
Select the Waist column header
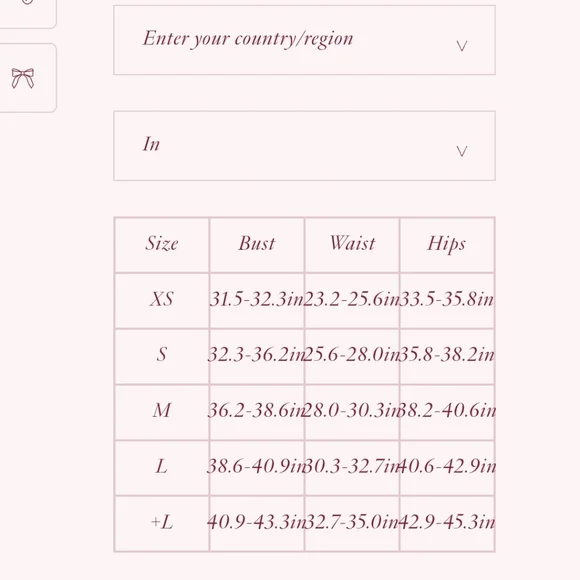point(352,244)
